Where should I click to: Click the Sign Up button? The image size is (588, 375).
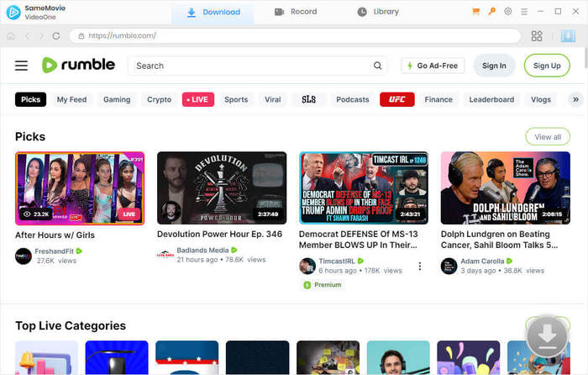pos(547,66)
